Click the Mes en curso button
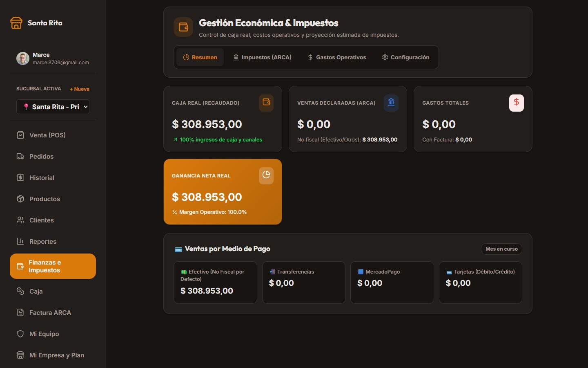 point(501,249)
